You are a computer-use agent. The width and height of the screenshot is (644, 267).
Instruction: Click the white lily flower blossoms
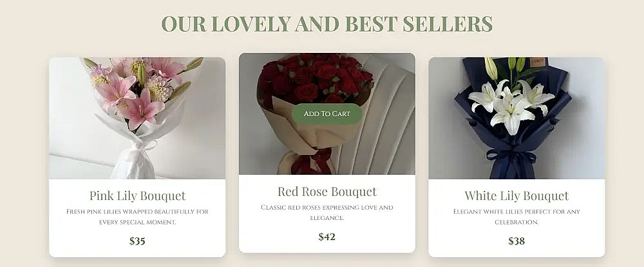(511, 104)
